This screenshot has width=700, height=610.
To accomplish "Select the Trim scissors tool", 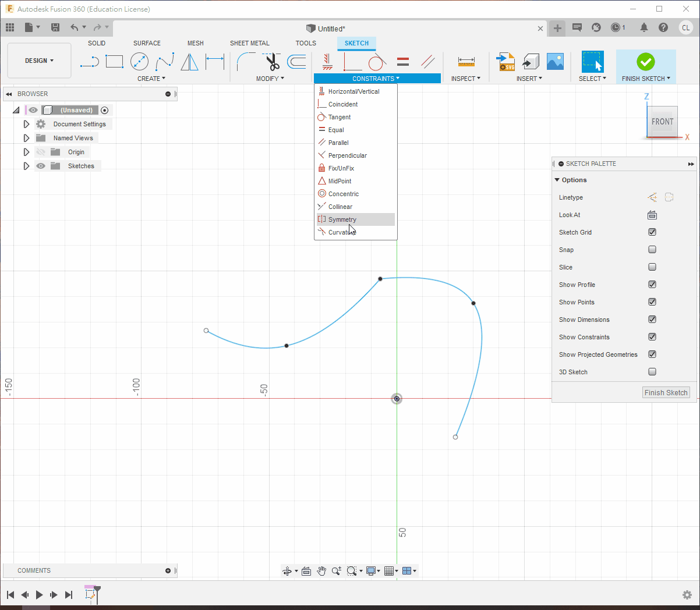I will click(272, 62).
